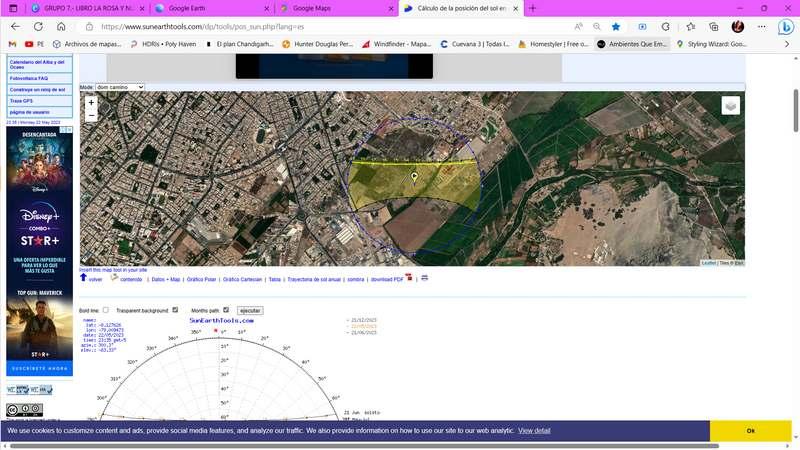The image size is (800, 450).
Task: Reload the page with the refresh icon
Action: pyautogui.click(x=38, y=27)
